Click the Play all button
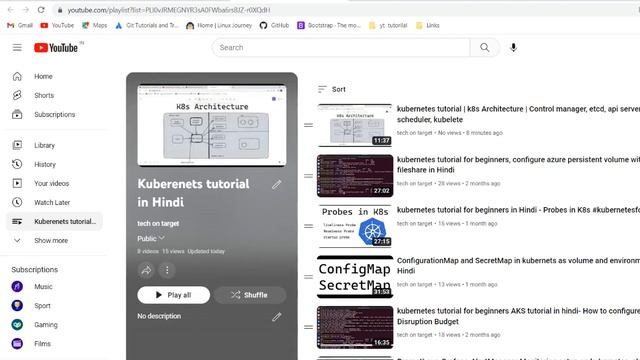Screen dimensions: 640x360 pyautogui.click(x=174, y=295)
